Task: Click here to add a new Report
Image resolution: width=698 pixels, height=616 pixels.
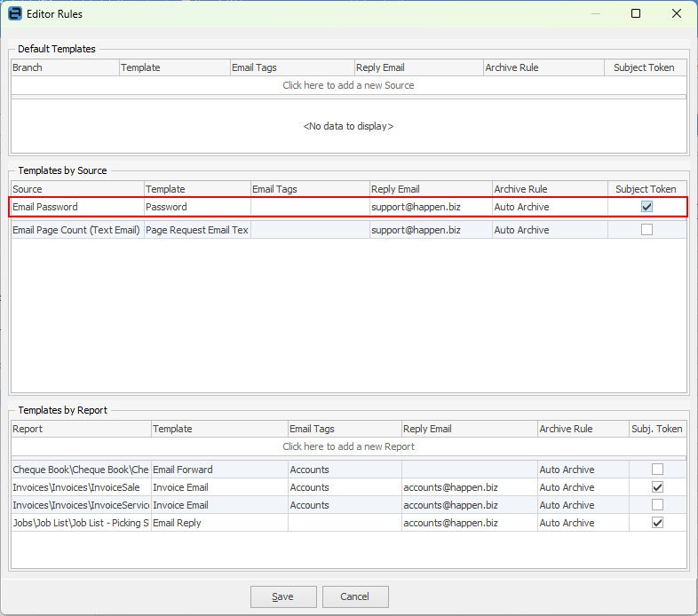Action: pos(348,446)
